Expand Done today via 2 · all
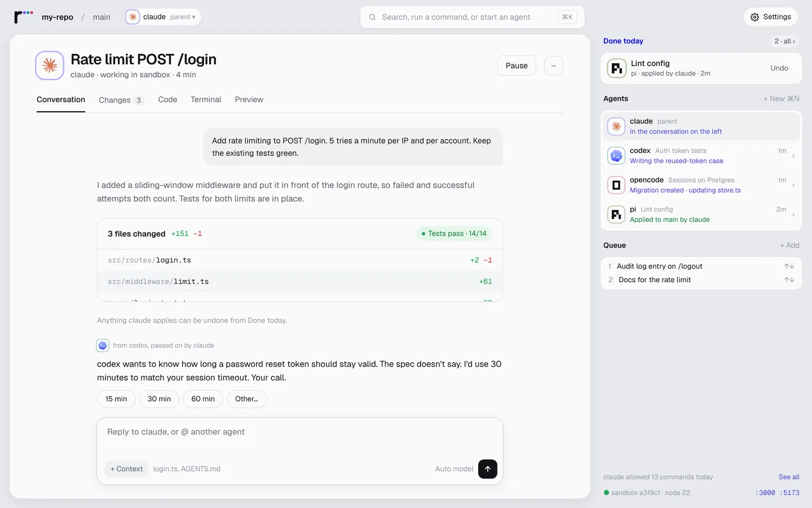The width and height of the screenshot is (812, 508). [784, 41]
